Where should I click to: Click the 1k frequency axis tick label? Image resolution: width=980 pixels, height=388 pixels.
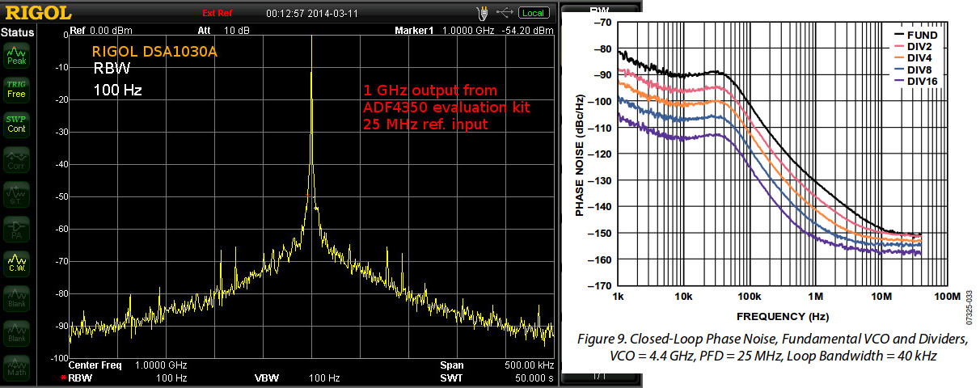(x=618, y=297)
